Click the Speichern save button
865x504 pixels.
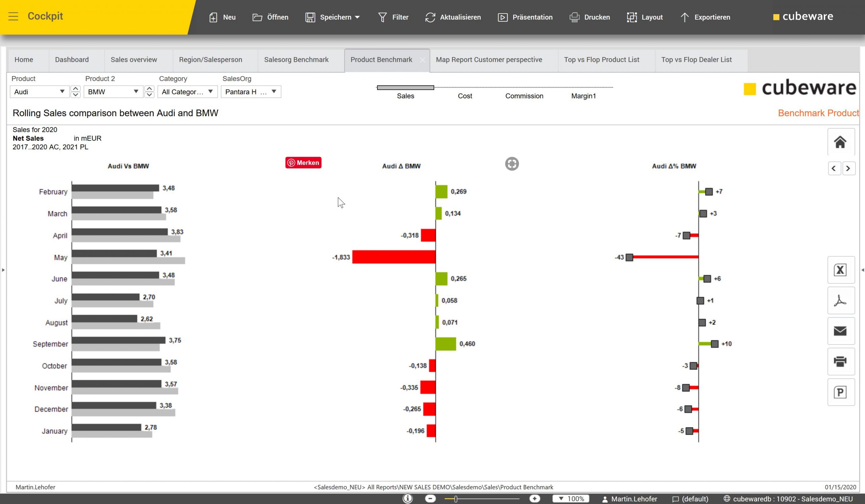[x=328, y=17]
